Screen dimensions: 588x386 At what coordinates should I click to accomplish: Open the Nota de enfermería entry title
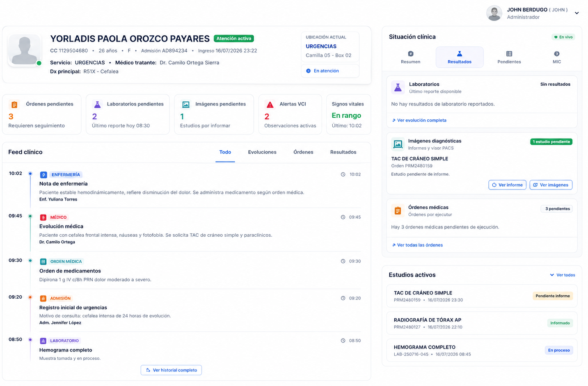(64, 184)
